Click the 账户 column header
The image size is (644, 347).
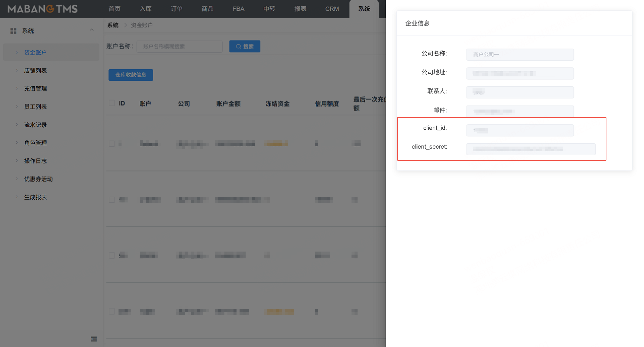(145, 104)
